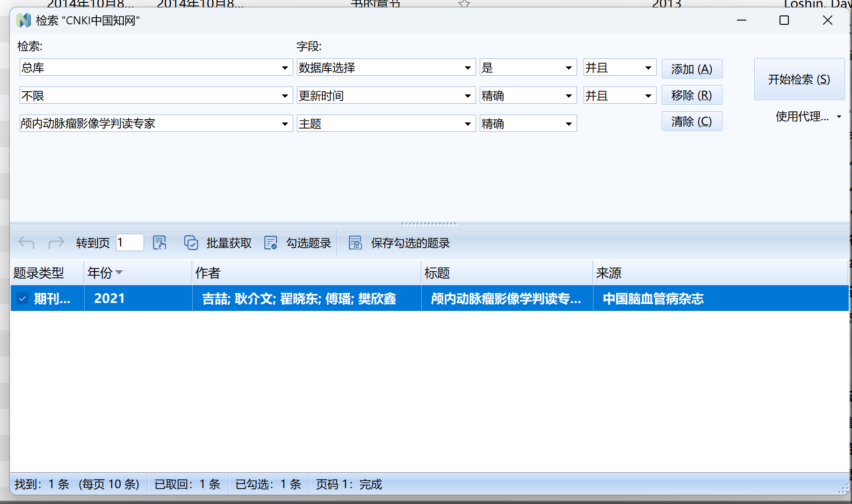Image resolution: width=852 pixels, height=504 pixels.
Task: Click status text 页码 1: 完成
Action: [349, 484]
